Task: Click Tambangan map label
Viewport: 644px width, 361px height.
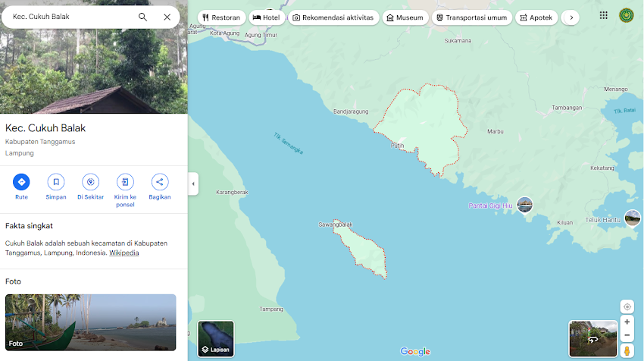Action: (567, 108)
